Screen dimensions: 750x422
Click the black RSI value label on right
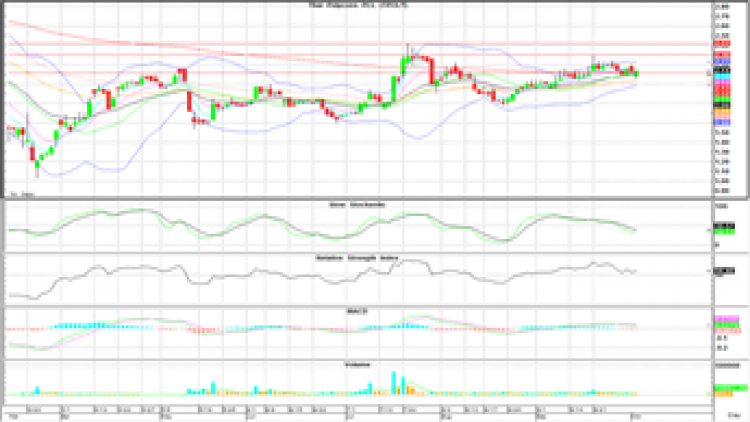[719, 271]
